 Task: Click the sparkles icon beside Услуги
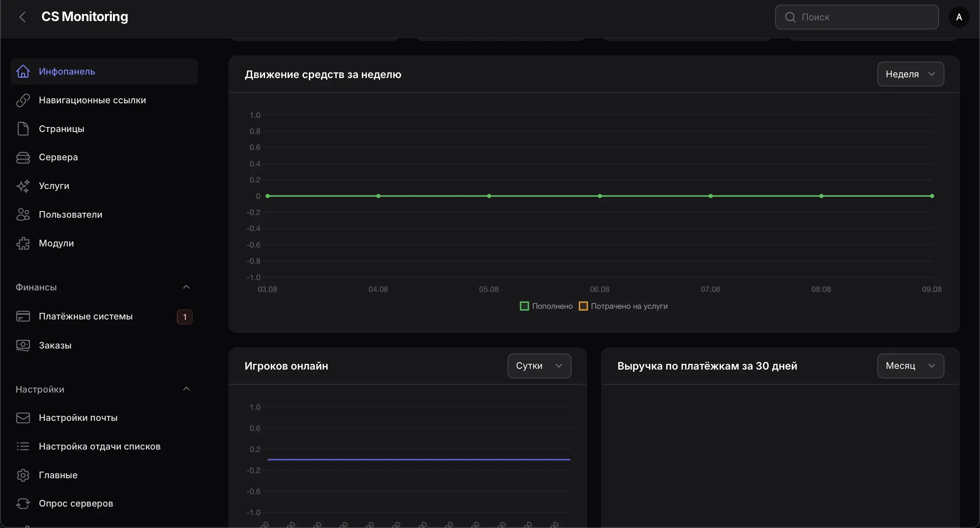click(23, 186)
